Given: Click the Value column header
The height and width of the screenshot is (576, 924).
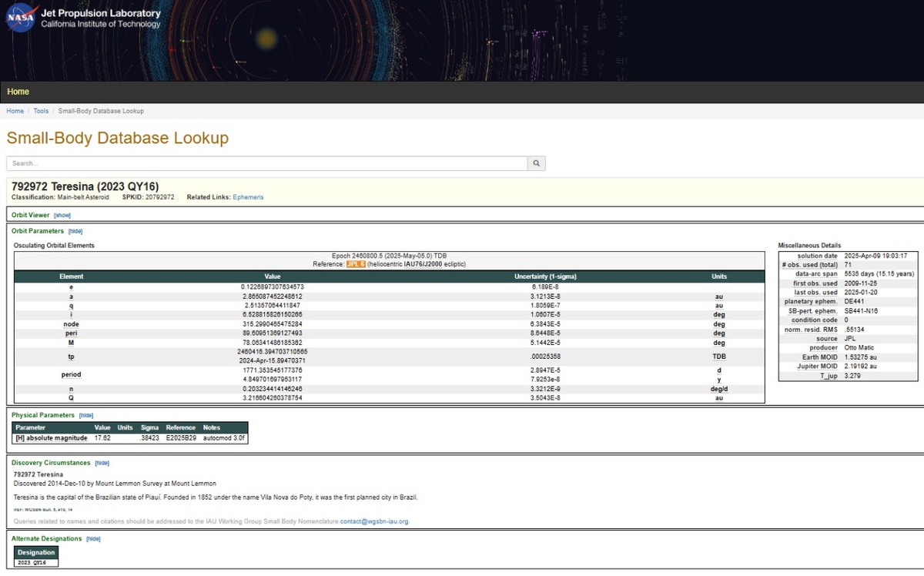Looking at the screenshot, I should [x=273, y=276].
